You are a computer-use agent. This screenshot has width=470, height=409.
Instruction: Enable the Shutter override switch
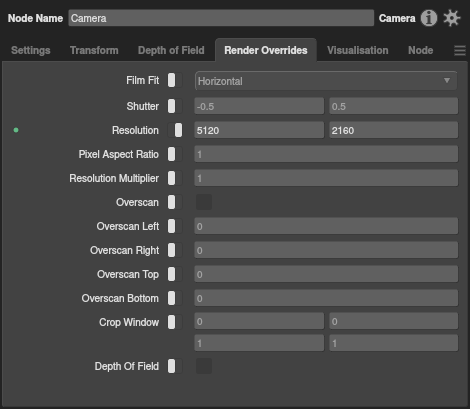[x=175, y=106]
